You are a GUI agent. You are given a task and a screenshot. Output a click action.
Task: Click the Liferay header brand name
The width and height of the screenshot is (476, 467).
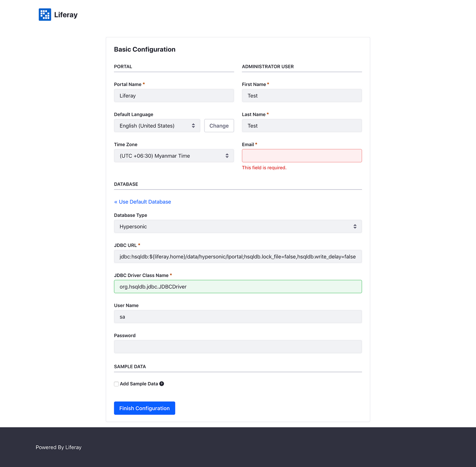[66, 15]
